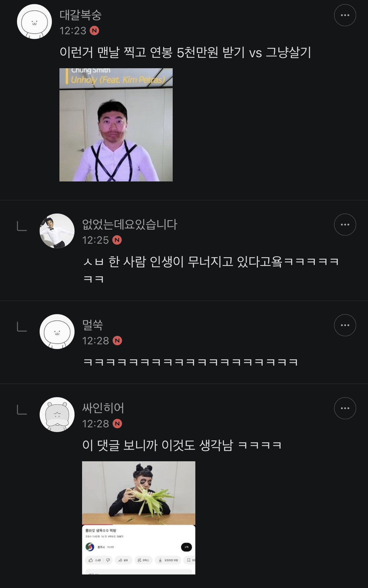Click the new badge on 멀쑥's reply

[117, 341]
